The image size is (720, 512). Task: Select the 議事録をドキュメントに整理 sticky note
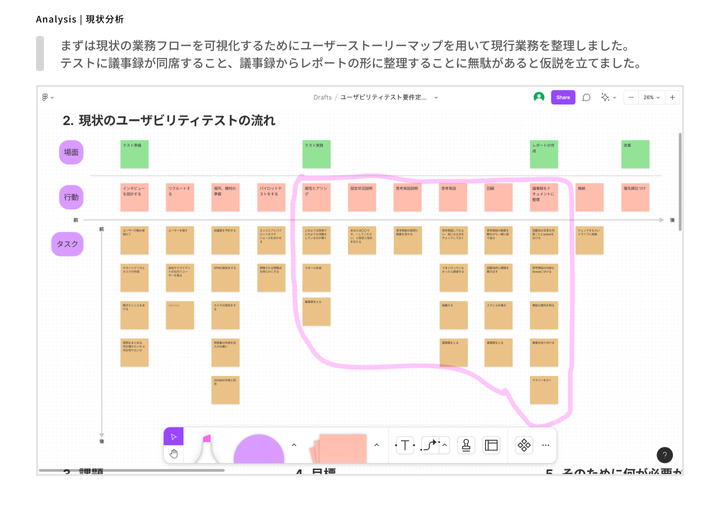click(544, 197)
